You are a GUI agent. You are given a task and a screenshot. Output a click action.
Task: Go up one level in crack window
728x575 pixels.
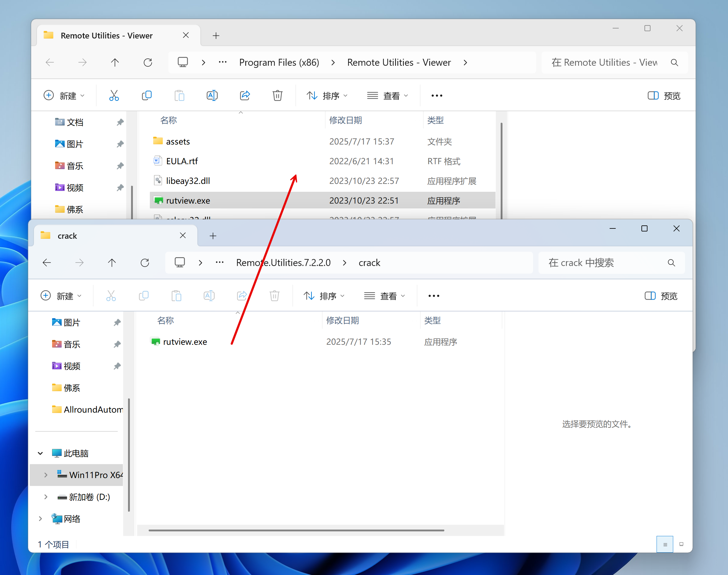[112, 263]
